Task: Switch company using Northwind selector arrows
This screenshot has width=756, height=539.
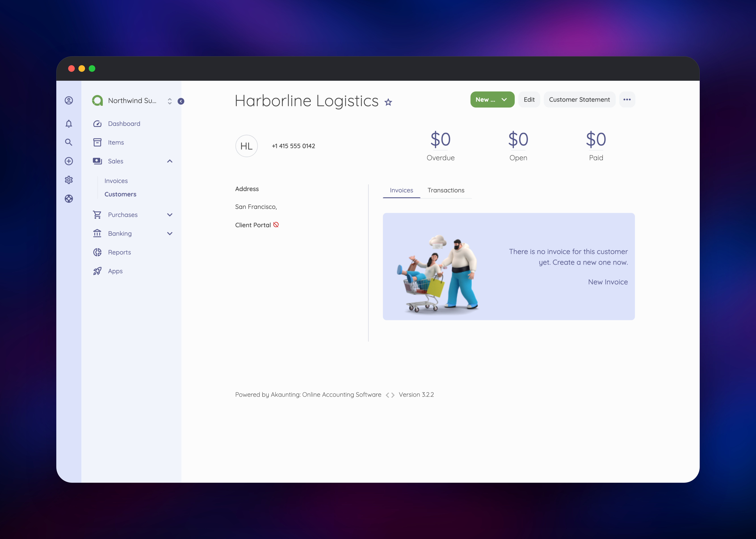Action: [x=170, y=101]
